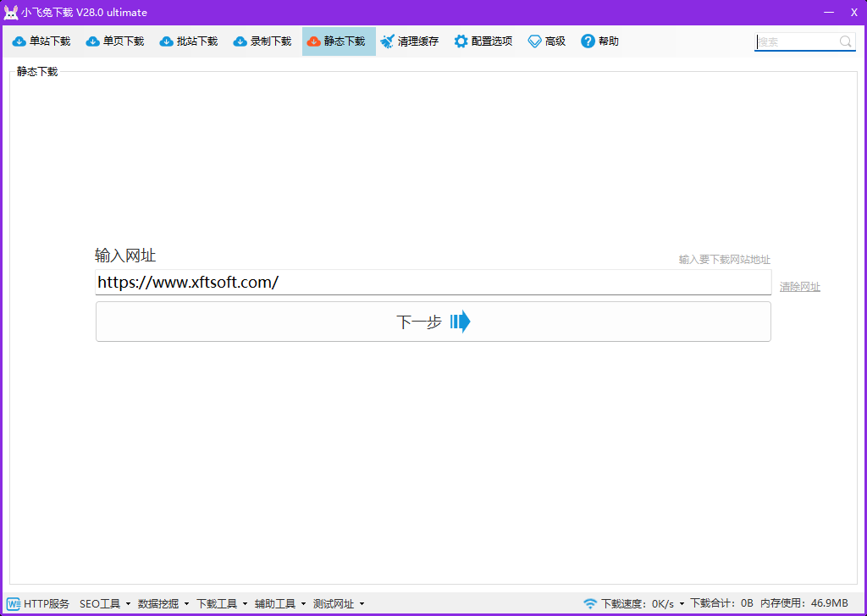The width and height of the screenshot is (867, 616).
Task: Click the 下一步 next step button
Action: (433, 322)
